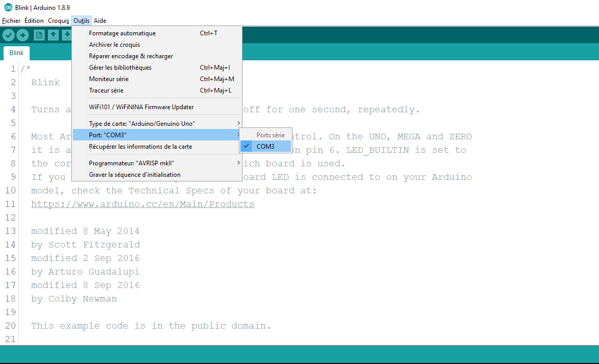
Task: Click text "by Arturo Guadalupi"
Action: (x=85, y=271)
